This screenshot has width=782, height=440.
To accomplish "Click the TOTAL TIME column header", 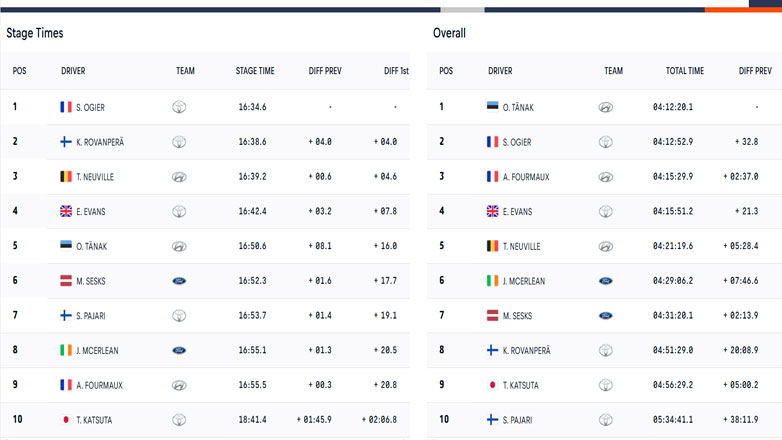I will 685,71.
